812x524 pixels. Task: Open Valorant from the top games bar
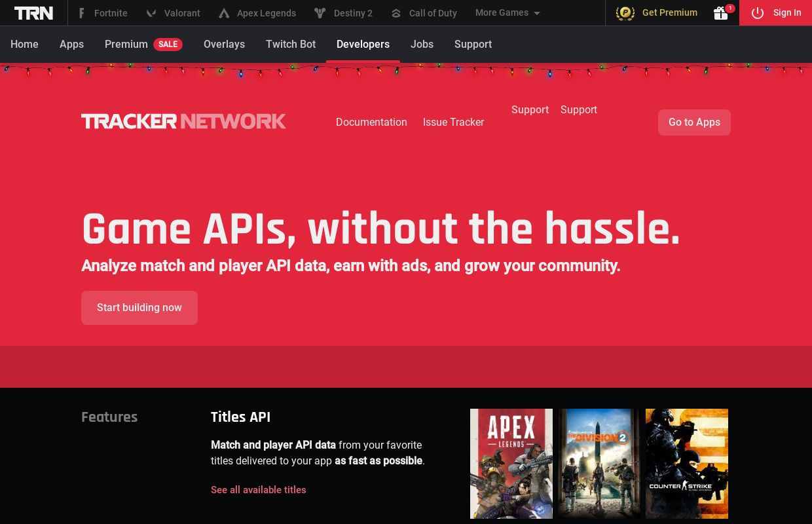173,13
